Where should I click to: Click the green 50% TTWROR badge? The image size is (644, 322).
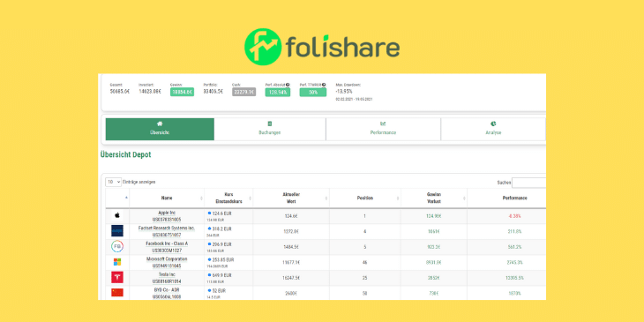[x=313, y=92]
